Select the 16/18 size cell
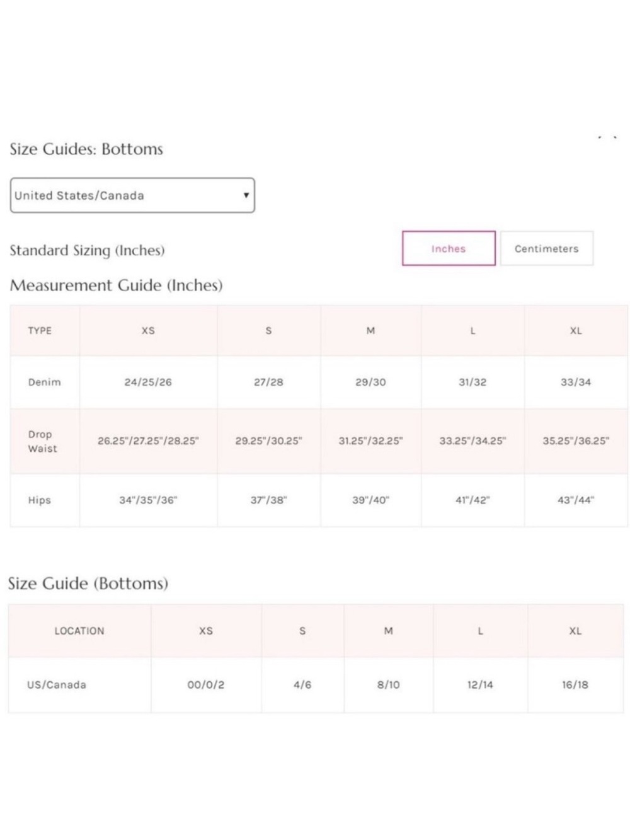This screenshot has height=840, width=630. click(575, 685)
